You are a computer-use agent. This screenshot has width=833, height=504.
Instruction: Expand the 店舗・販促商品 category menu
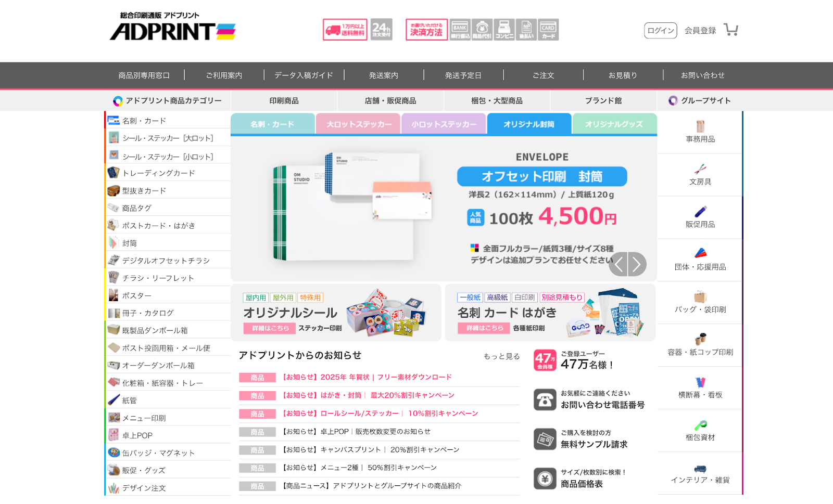(390, 101)
